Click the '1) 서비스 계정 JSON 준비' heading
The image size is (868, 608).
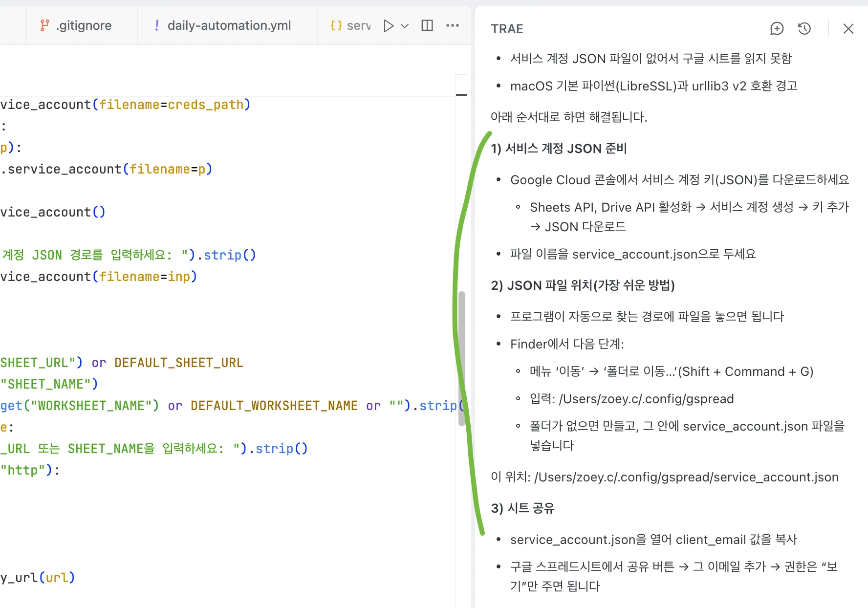click(x=559, y=149)
